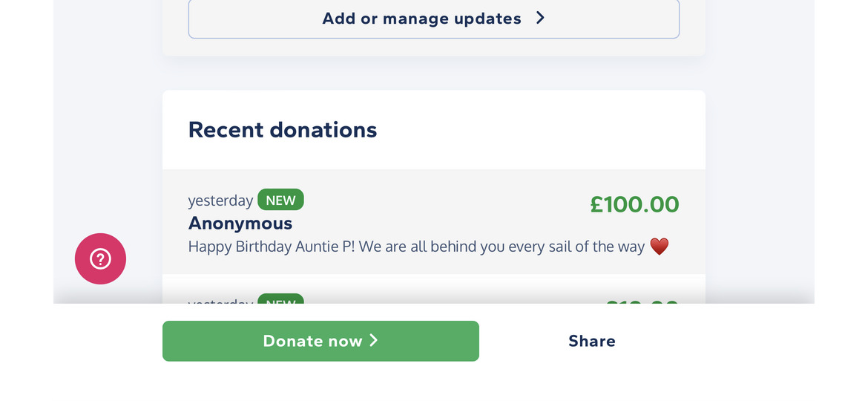The height and width of the screenshot is (401, 868).
Task: Click the red heart emoji in the message
Action: pyautogui.click(x=659, y=247)
